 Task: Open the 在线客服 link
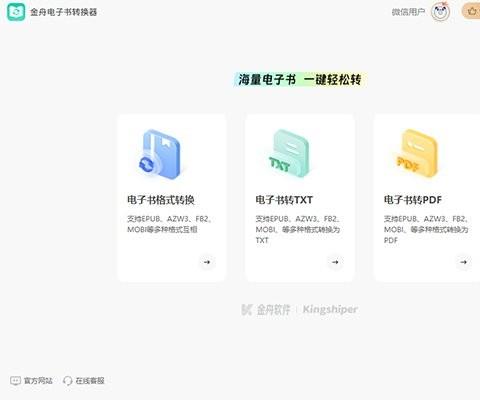[x=90, y=381]
